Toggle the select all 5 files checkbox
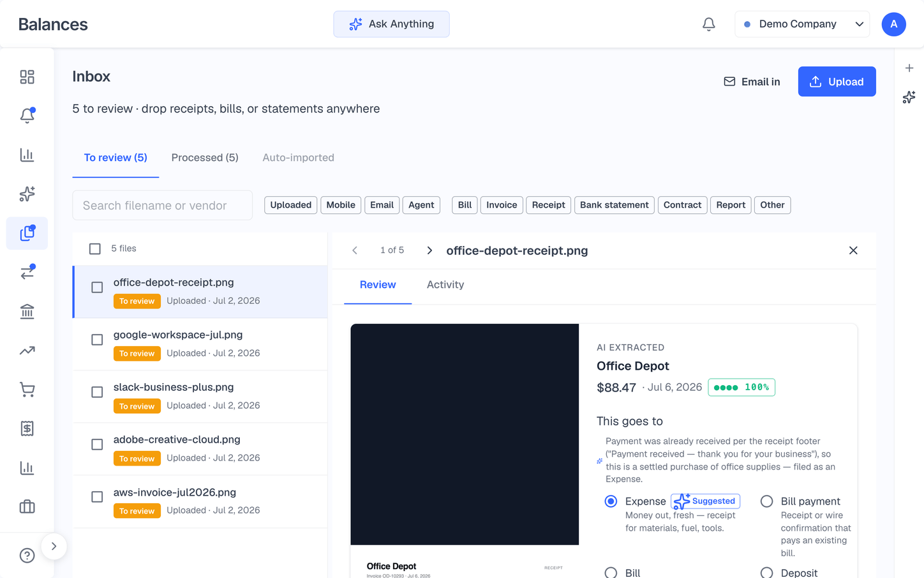Screen dimensions: 924x578 tap(95, 248)
